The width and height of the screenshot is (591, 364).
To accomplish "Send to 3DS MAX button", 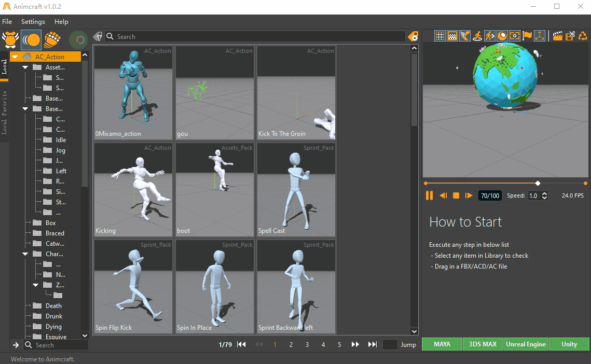I will [483, 344].
